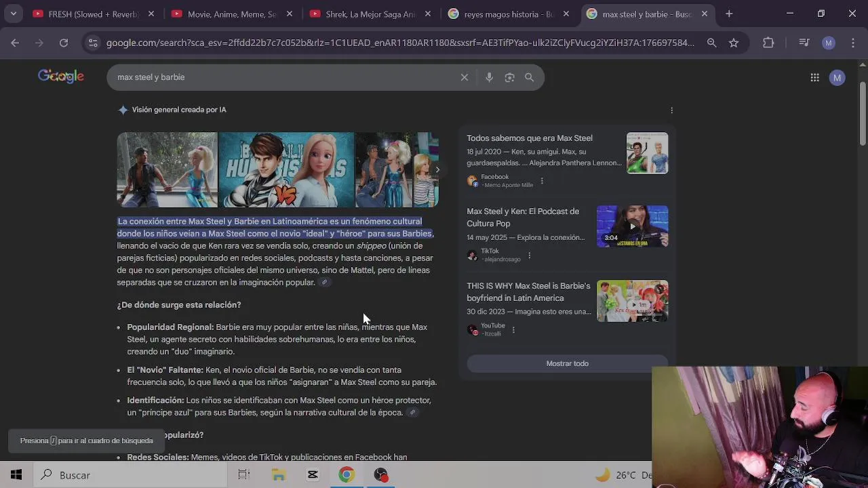Open Todos sabemos quien era Max Steel
Viewport: 868px width, 488px height.
[530, 138]
